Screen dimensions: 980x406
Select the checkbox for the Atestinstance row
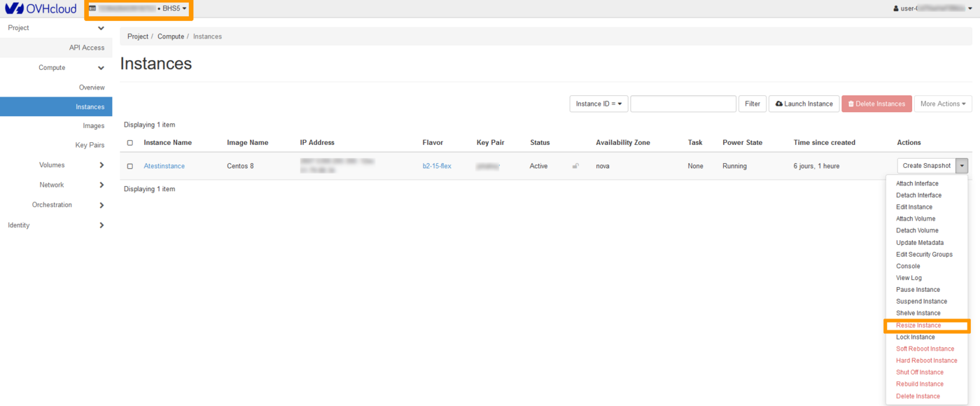coord(129,166)
